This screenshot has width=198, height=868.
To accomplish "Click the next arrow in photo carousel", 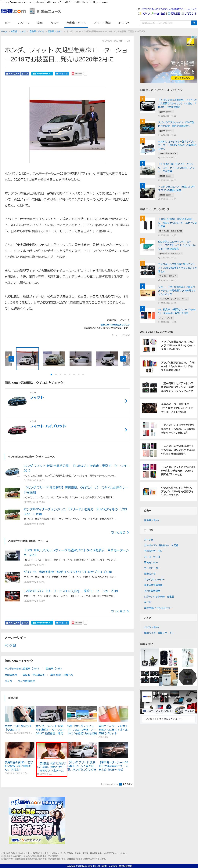I will [123, 359].
